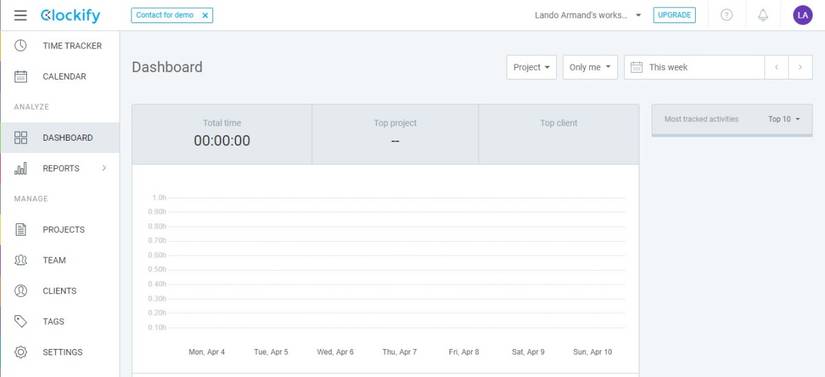Click the Total time 00:00:00 value
This screenshot has height=377, width=825.
point(222,140)
